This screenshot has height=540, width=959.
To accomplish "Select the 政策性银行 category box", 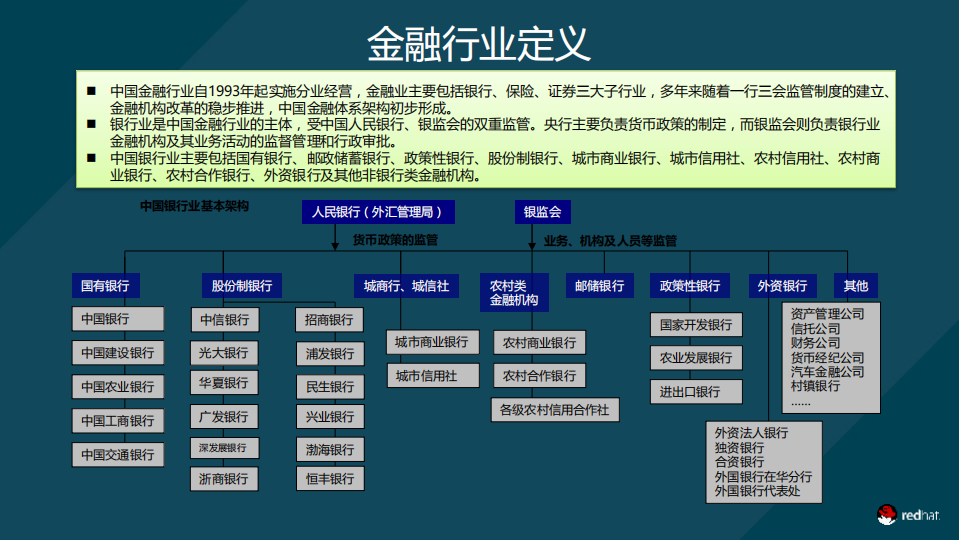I will 690,286.
